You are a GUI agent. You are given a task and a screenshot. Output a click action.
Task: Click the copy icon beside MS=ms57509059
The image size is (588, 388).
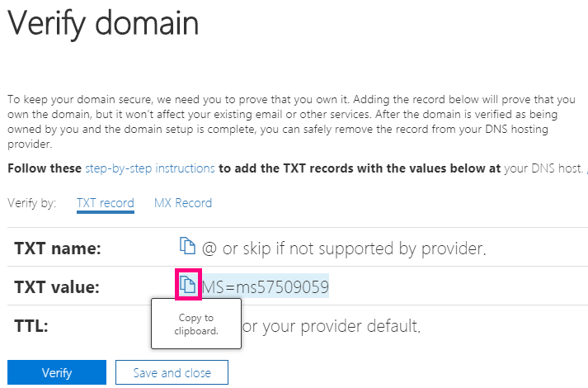(188, 286)
